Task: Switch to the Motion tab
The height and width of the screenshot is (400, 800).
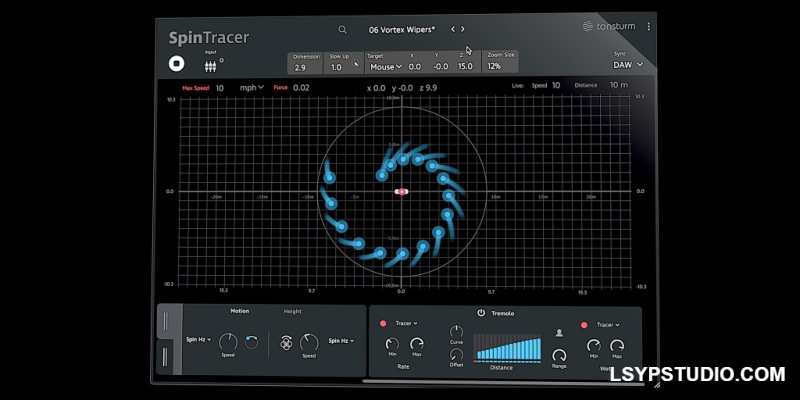Action: tap(240, 311)
